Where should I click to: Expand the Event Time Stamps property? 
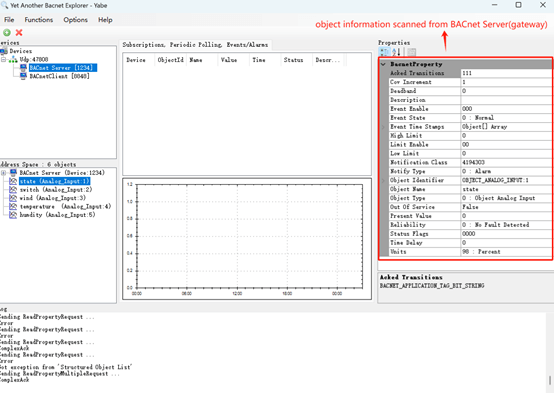(383, 127)
